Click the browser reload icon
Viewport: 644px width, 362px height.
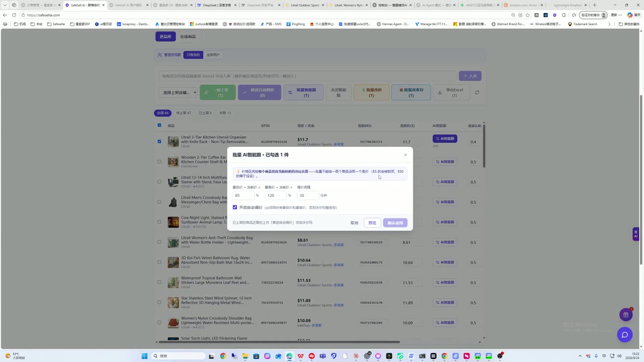14,15
